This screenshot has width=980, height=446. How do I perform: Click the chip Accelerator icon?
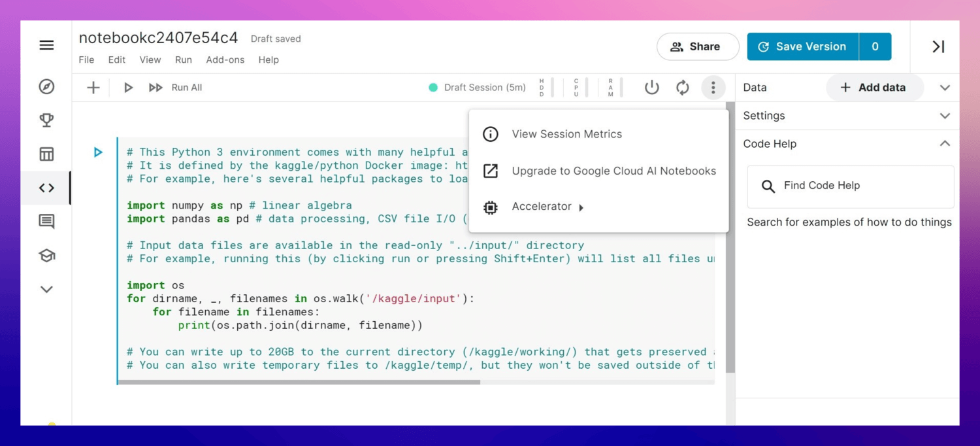click(x=490, y=207)
